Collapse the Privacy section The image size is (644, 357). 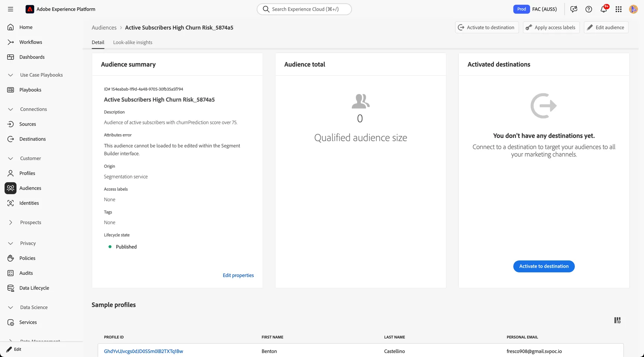click(10, 243)
